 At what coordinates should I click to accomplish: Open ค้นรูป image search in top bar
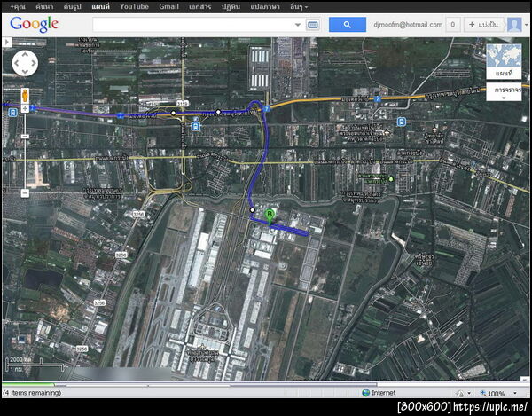pos(73,6)
